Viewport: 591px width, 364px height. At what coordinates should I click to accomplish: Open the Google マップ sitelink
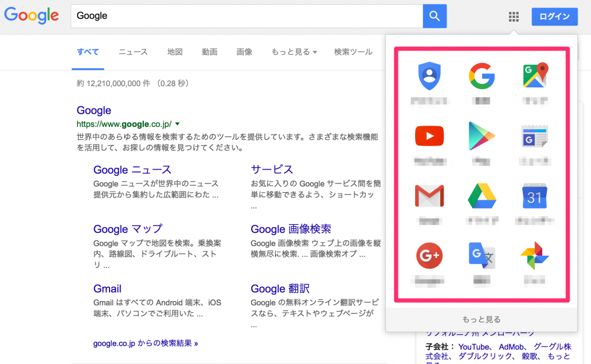click(128, 229)
